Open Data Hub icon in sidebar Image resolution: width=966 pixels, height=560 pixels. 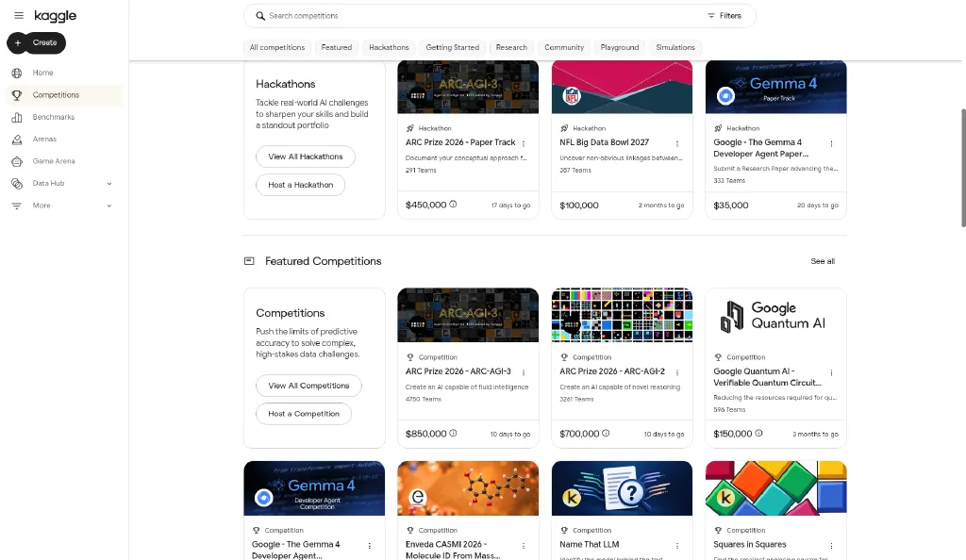17,184
